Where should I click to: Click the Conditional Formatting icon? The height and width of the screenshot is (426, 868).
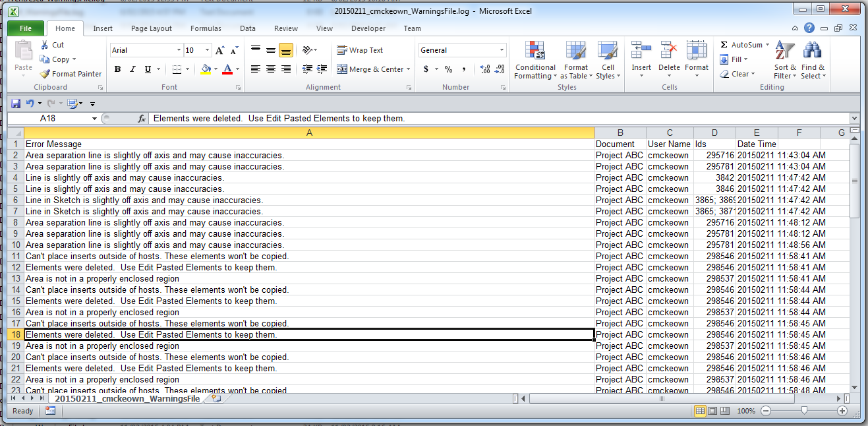pos(535,51)
